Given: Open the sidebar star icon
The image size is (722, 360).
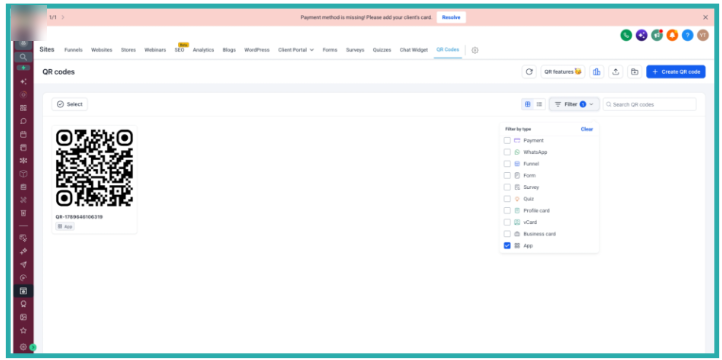Looking at the screenshot, I should (23, 331).
